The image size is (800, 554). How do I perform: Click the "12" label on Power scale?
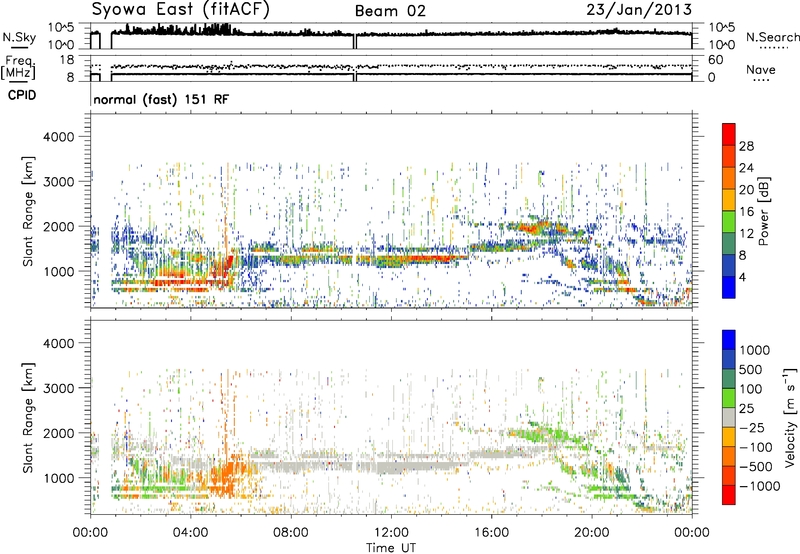coord(746,234)
